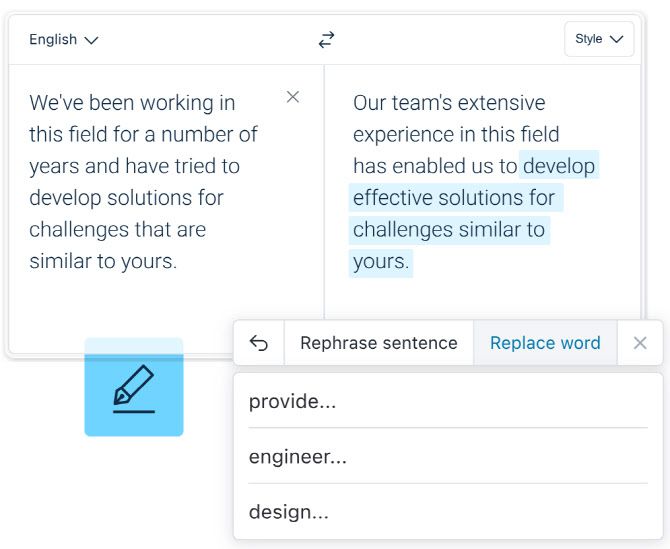Screen dimensions: 670x549
Task: Pick the "engineer..." replacement suggestion
Action: click(x=298, y=457)
